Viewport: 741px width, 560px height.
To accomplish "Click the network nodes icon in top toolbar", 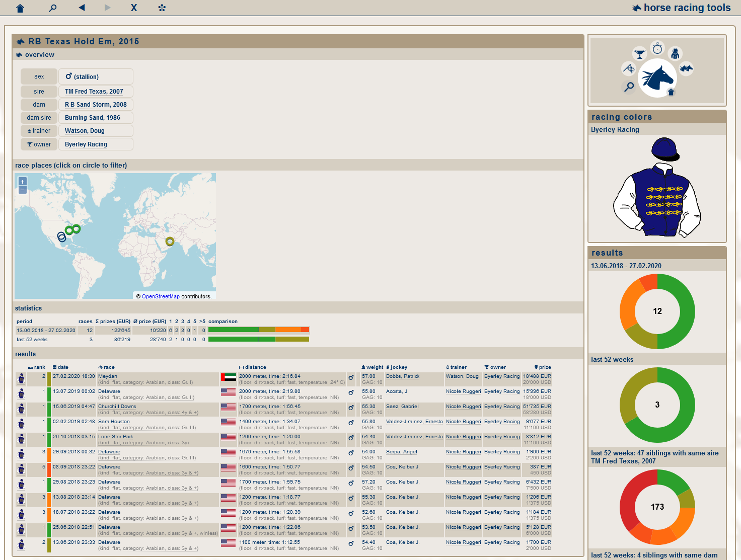I will pyautogui.click(x=162, y=8).
